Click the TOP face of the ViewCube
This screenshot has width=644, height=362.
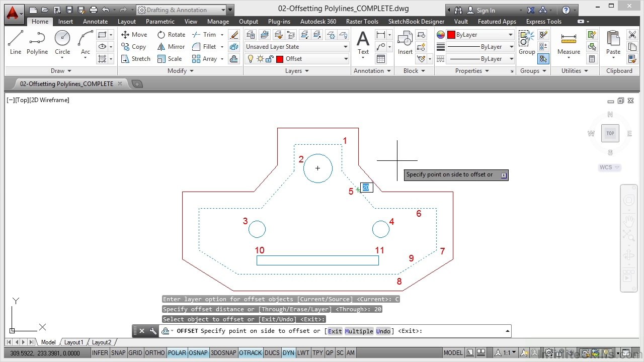[x=610, y=133]
